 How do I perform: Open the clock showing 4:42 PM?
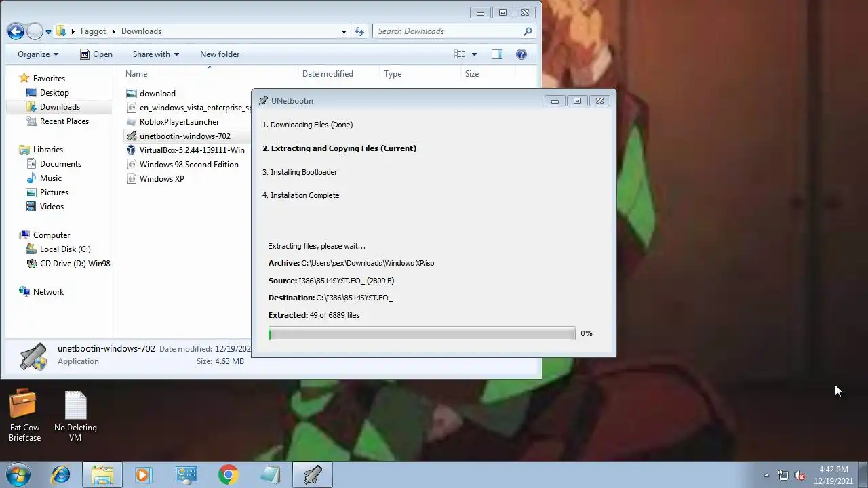(x=833, y=475)
